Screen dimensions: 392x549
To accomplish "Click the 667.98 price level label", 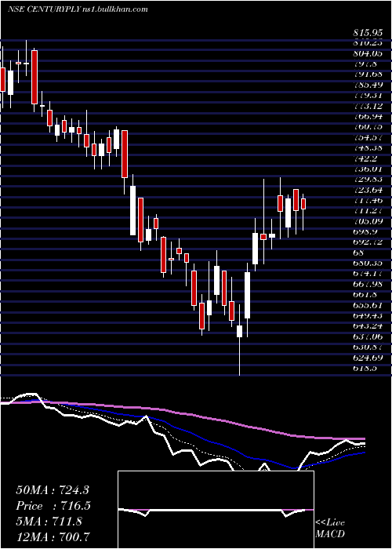I will pos(368,284).
